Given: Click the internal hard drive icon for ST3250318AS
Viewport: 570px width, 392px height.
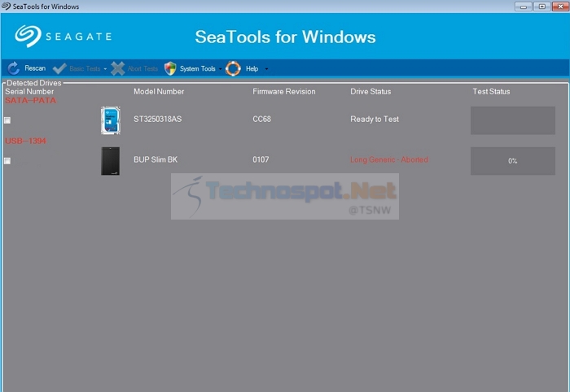Looking at the screenshot, I should [111, 120].
